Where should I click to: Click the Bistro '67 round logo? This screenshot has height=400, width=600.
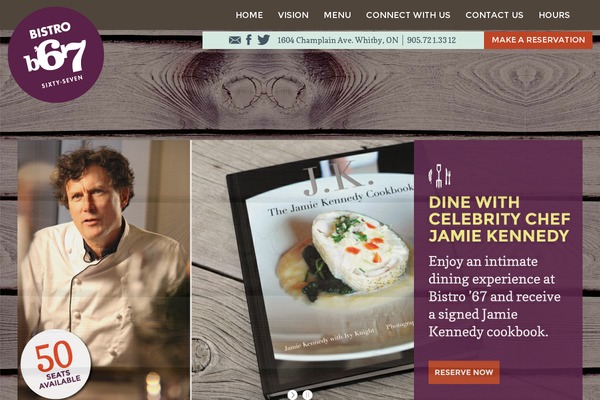[x=56, y=54]
